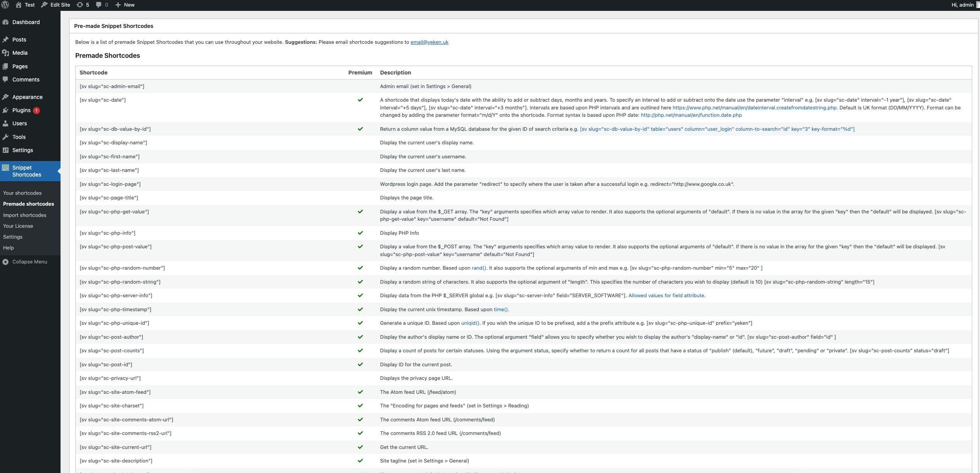980x473 pixels.
Task: Click the Media icon in sidebar
Action: [x=5, y=53]
